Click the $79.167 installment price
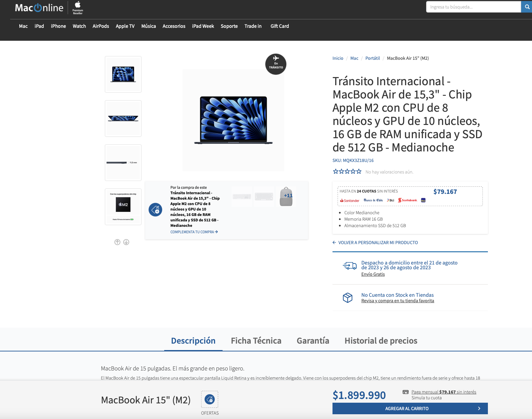Viewport: 532px width, 419px height. click(445, 192)
